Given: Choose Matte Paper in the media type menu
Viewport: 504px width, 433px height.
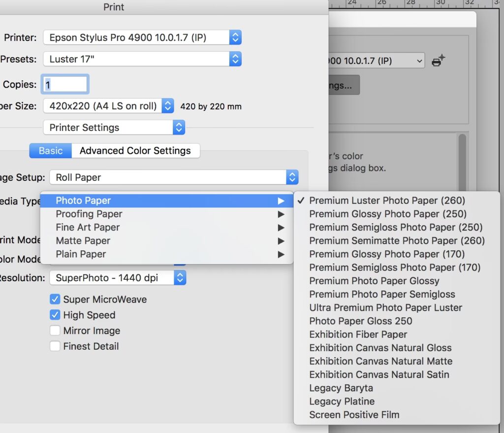Looking at the screenshot, I should coord(83,241).
